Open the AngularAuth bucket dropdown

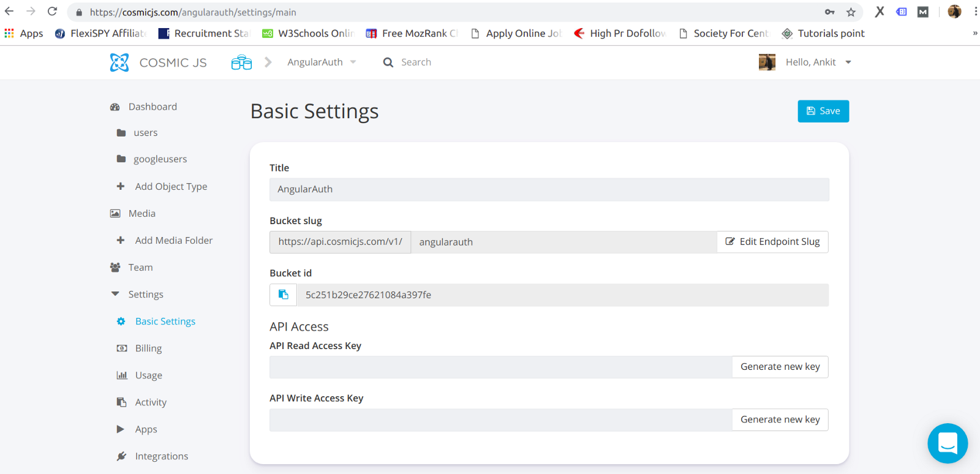(322, 62)
